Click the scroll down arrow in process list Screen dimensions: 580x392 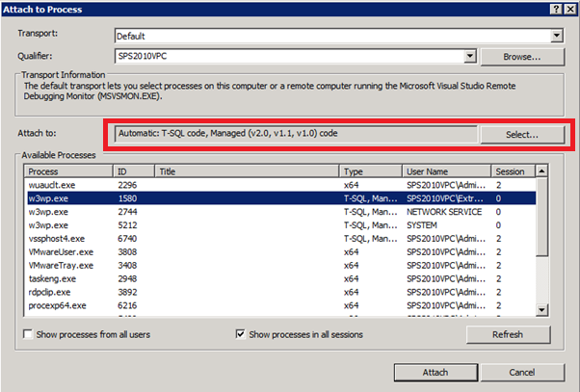(541, 310)
